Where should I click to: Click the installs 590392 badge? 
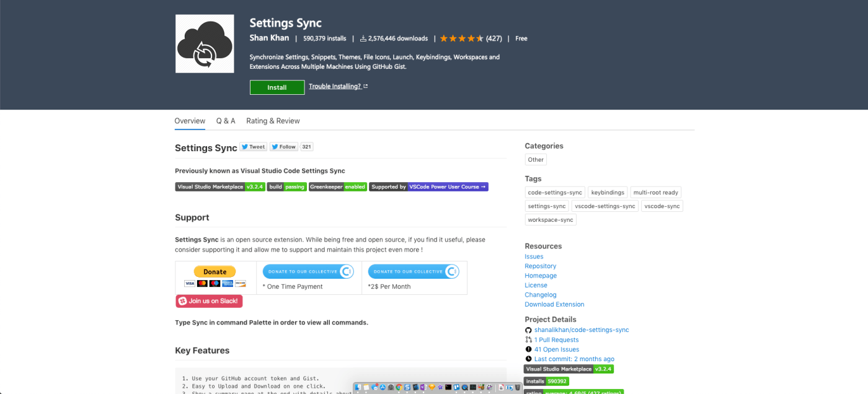546,382
